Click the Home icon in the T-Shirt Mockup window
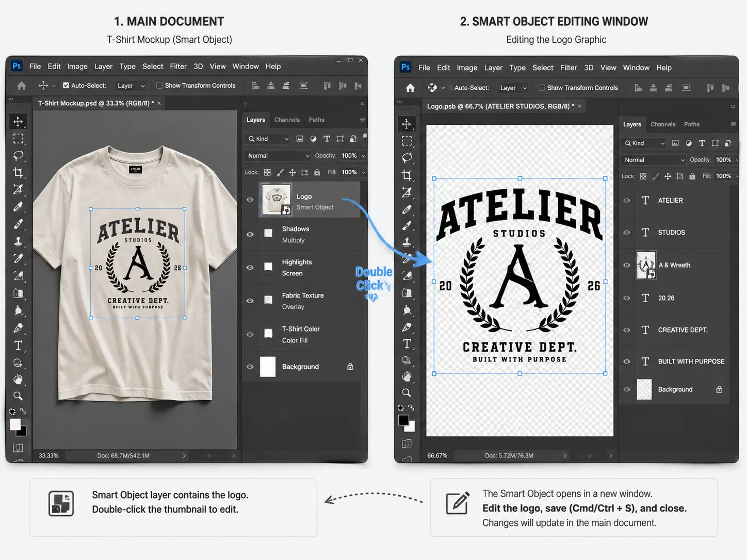The width and height of the screenshot is (747, 560). pos(22,86)
